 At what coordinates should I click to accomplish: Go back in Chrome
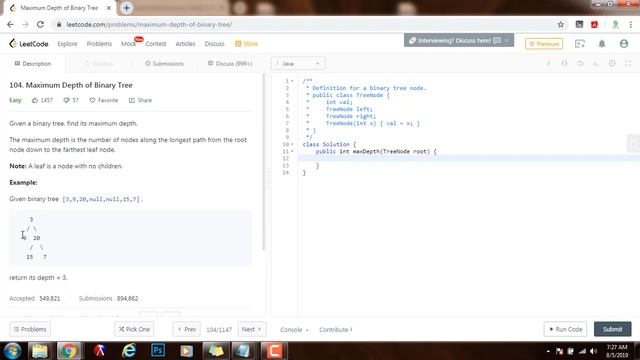coord(10,24)
